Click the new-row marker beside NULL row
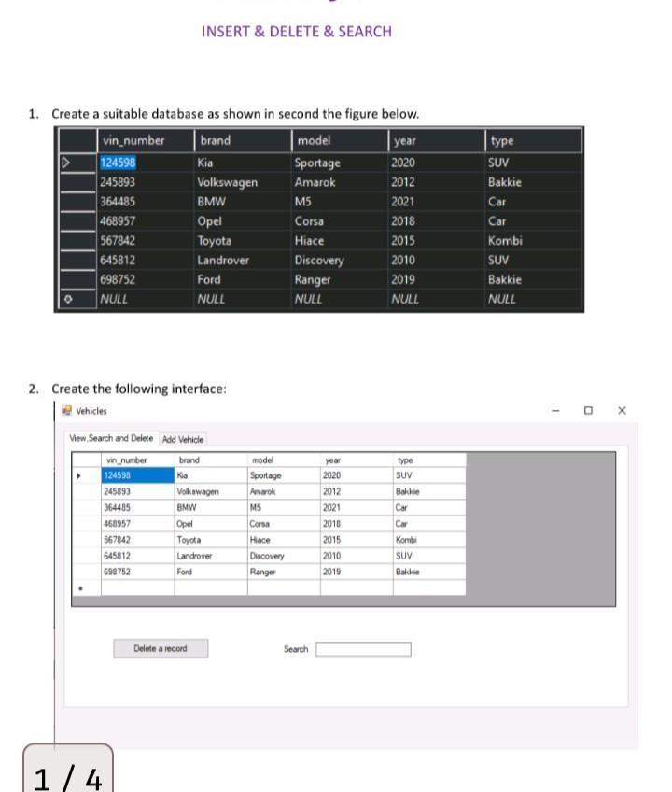This screenshot has height=792, width=672. (x=68, y=299)
